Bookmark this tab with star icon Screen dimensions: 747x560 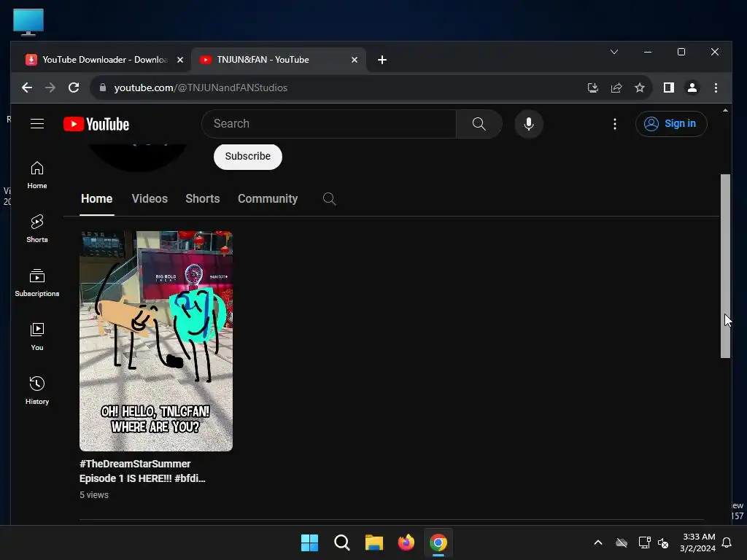(x=639, y=87)
